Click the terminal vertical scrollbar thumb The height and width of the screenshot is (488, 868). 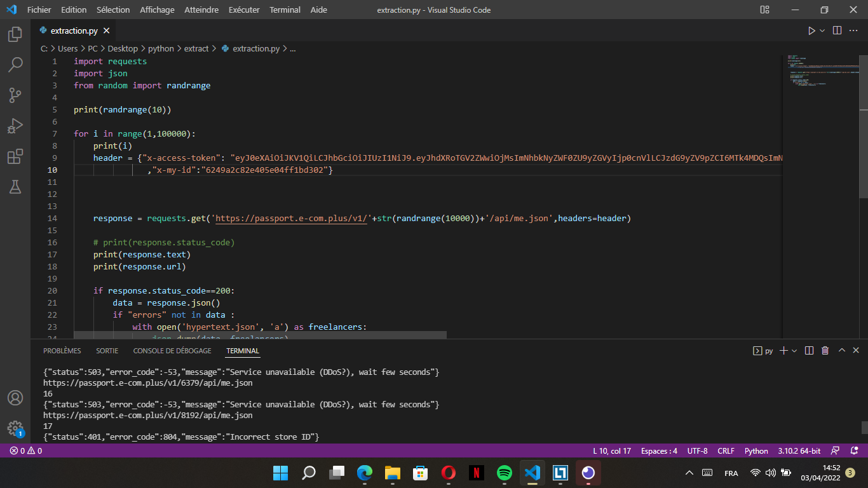click(864, 427)
